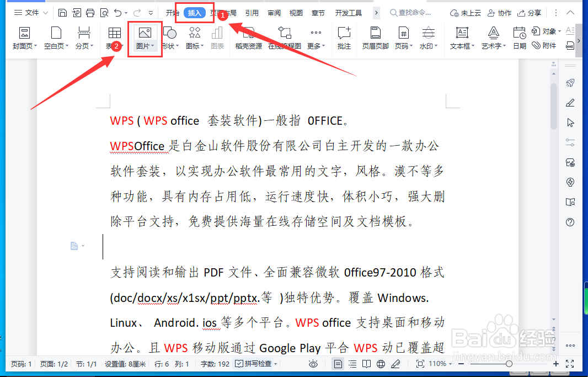Switch to page layout view in status bar

[338, 364]
